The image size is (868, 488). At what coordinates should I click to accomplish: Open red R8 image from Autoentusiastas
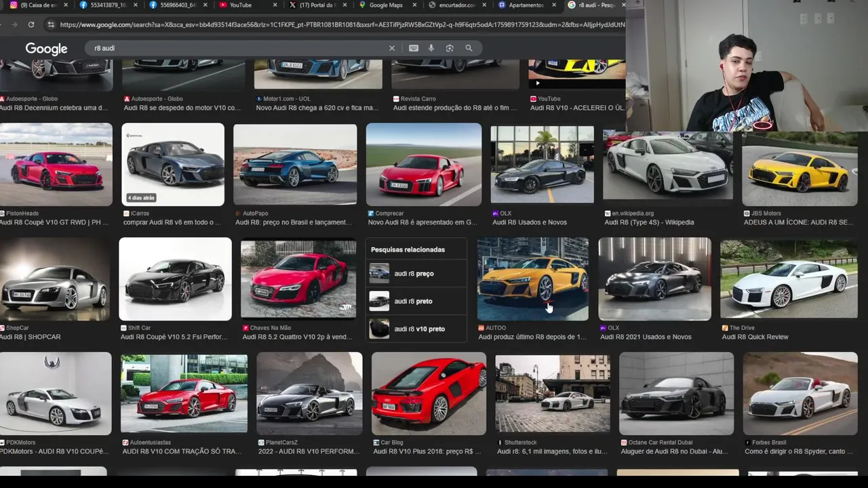tap(184, 394)
